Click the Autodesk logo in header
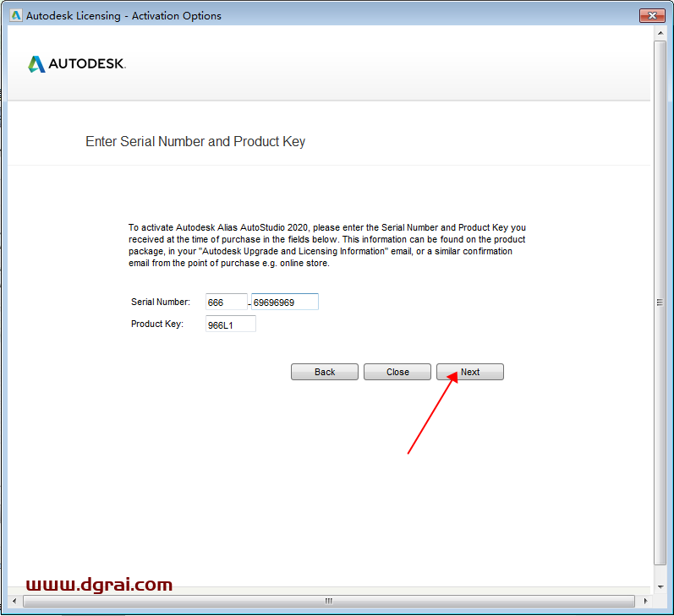674x616 pixels. (76, 64)
